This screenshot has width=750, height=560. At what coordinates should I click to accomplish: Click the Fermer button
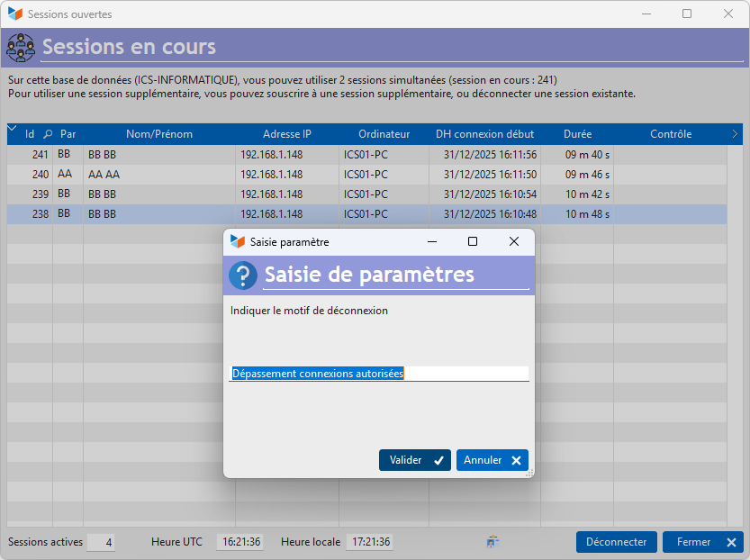pos(702,542)
